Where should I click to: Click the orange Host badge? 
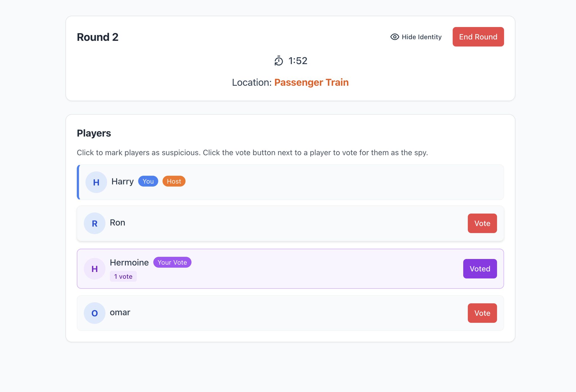pyautogui.click(x=174, y=181)
